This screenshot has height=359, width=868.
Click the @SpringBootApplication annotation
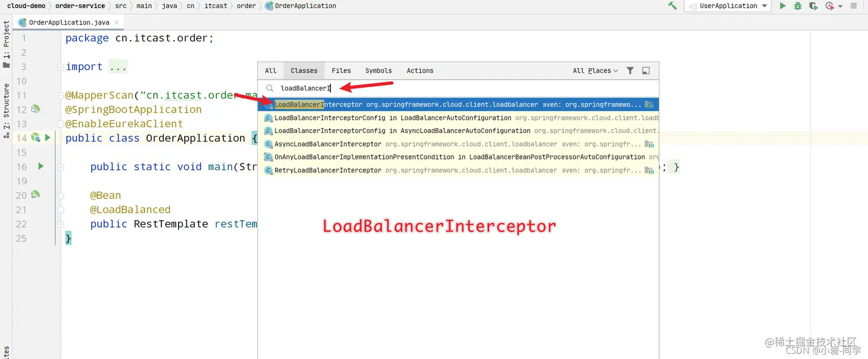(133, 110)
